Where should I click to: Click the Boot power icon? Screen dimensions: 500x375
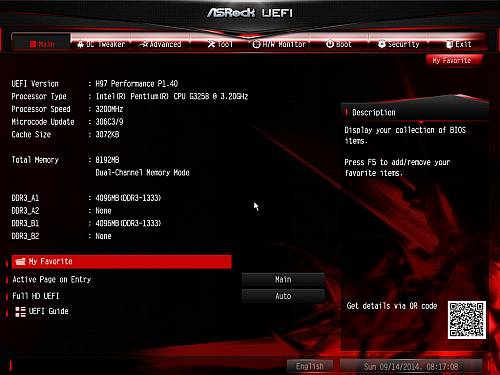[x=330, y=44]
